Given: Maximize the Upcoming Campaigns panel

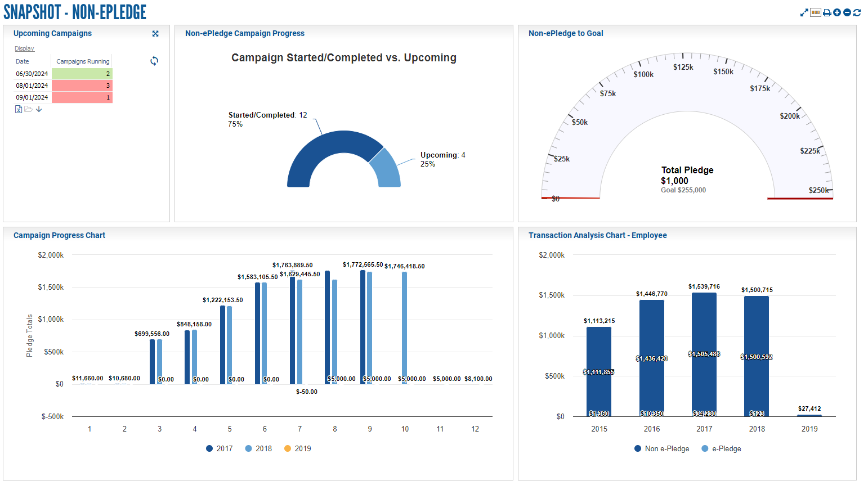Looking at the screenshot, I should click(155, 34).
